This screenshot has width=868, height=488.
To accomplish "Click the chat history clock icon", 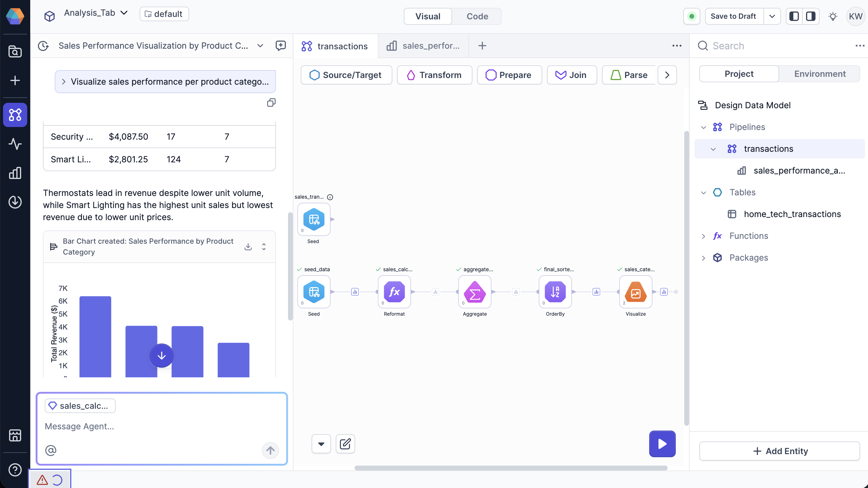I will click(x=43, y=46).
